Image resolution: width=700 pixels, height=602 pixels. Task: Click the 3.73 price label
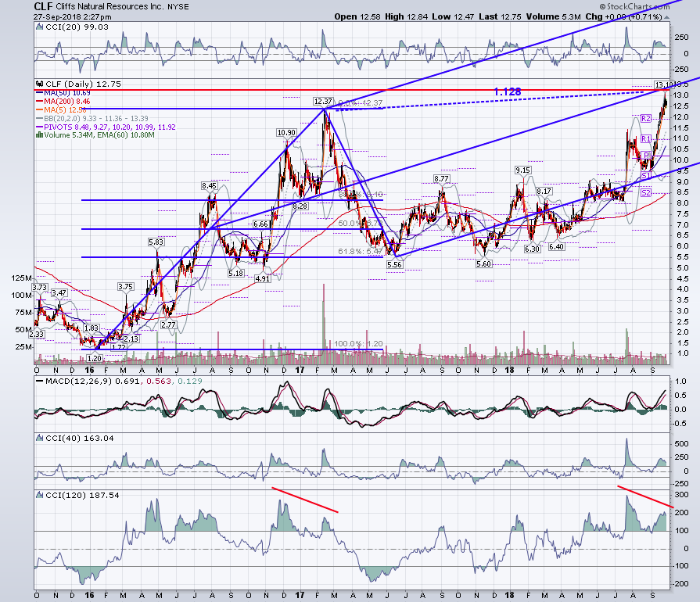point(40,288)
